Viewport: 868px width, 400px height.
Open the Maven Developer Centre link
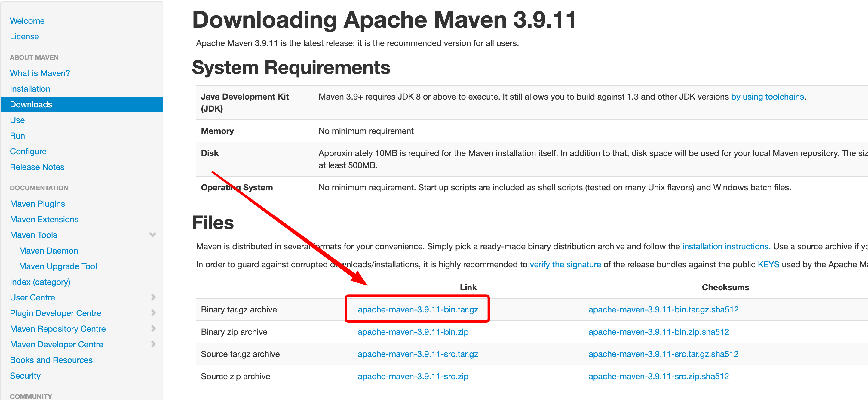coord(57,344)
